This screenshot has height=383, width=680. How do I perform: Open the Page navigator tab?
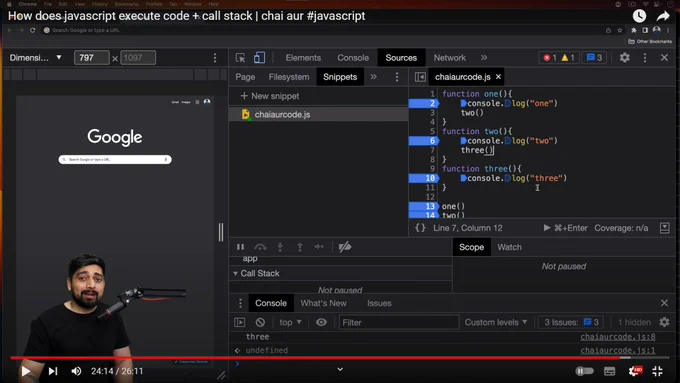tap(245, 77)
